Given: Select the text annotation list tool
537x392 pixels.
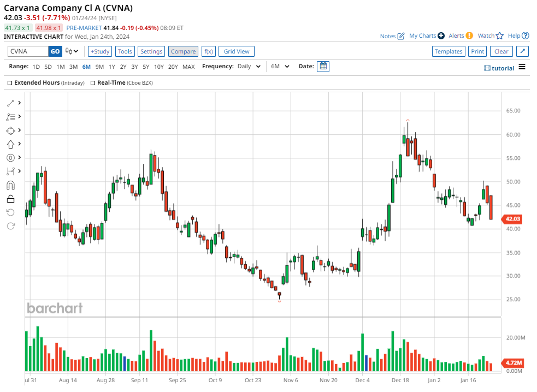Looking at the screenshot, I should (x=10, y=117).
